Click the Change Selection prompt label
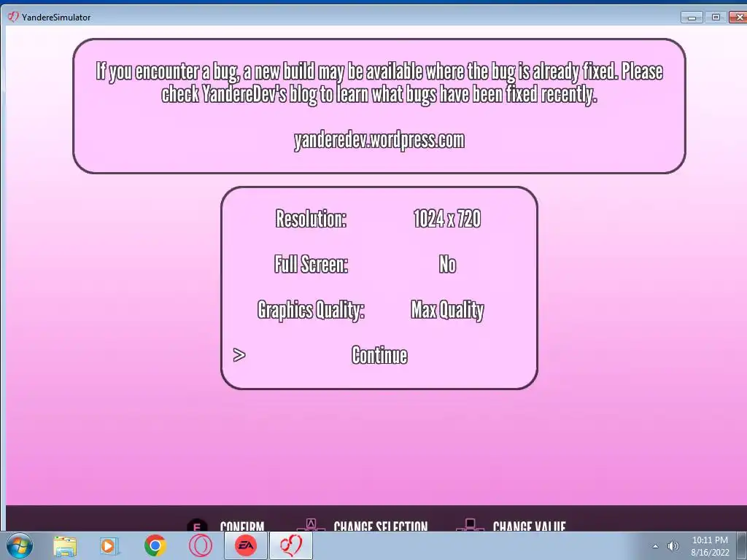 (380, 526)
